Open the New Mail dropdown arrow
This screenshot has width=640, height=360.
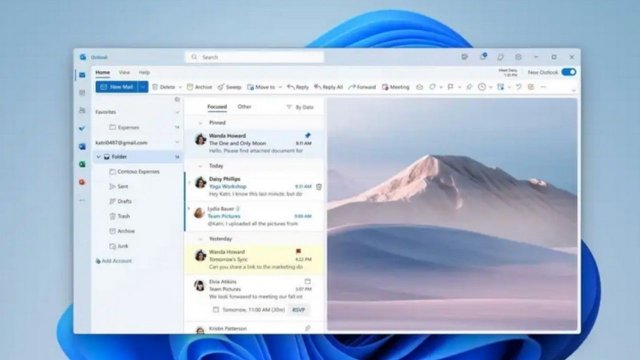click(x=143, y=87)
